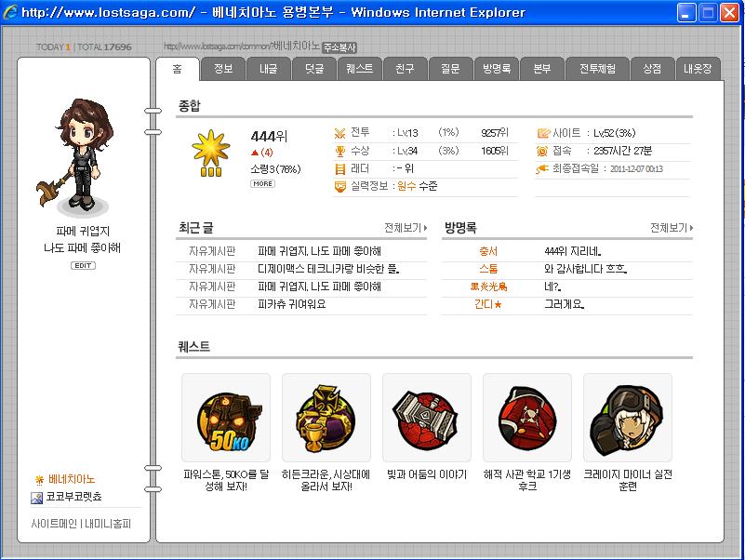
Task: Click the EDIT button under greeting
Action: 83,265
